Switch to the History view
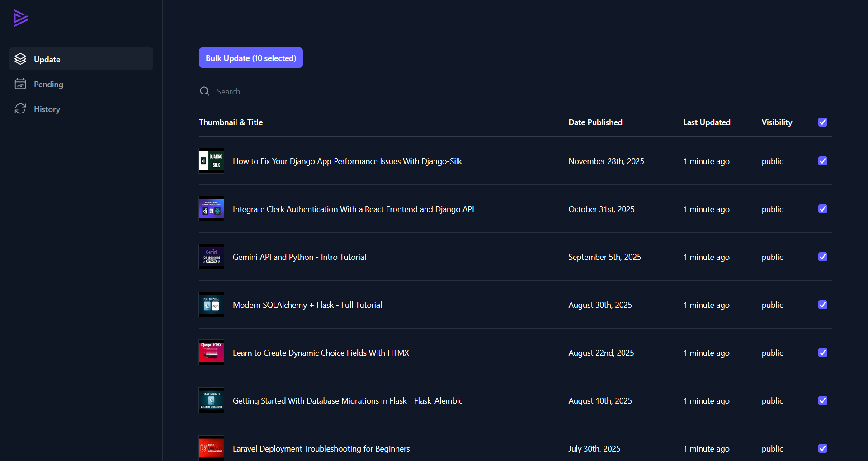Screen dimensions: 868x461 47,109
